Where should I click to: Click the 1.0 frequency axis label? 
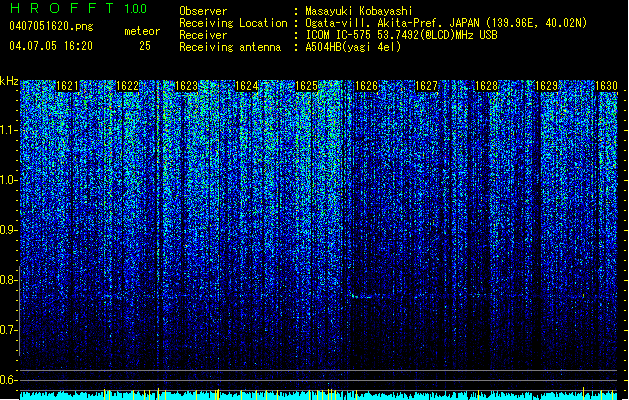coord(9,180)
